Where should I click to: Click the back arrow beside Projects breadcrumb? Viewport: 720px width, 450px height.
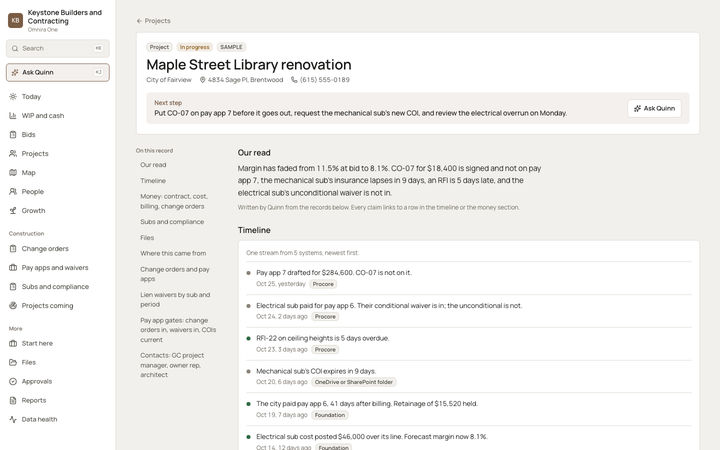pos(139,21)
